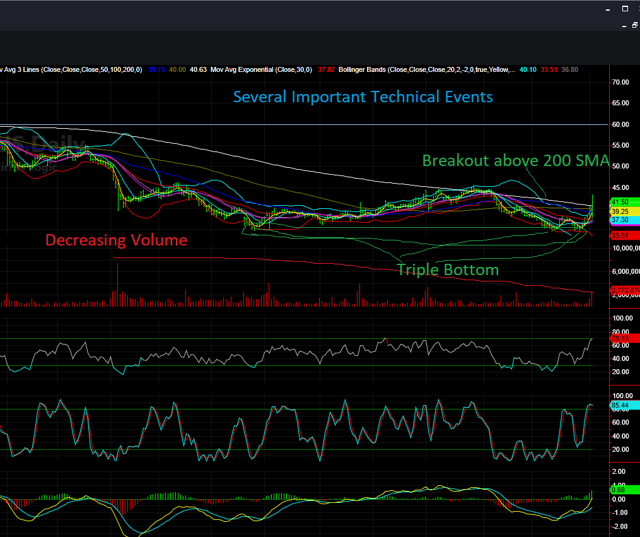Click the 6,000,00 volume axis label

[x=625, y=272]
